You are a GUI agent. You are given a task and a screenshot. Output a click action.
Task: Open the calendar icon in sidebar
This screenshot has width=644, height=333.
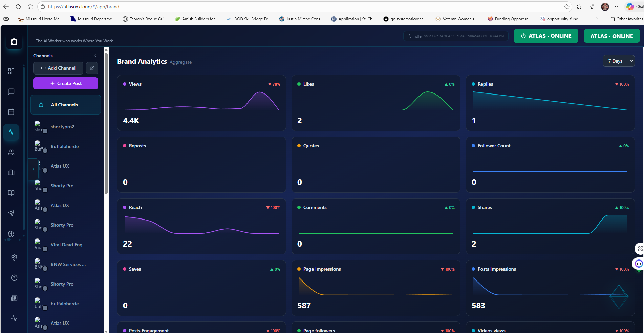[x=11, y=112]
